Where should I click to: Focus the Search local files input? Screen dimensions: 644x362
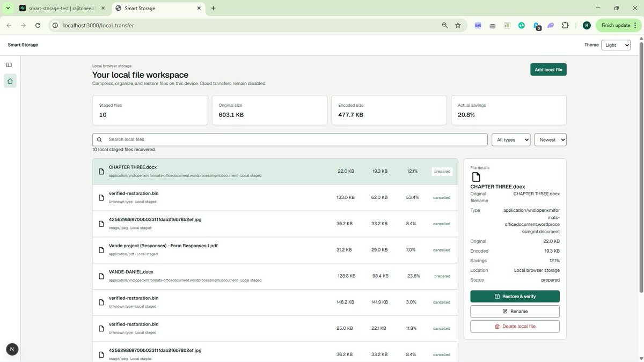[x=290, y=139]
